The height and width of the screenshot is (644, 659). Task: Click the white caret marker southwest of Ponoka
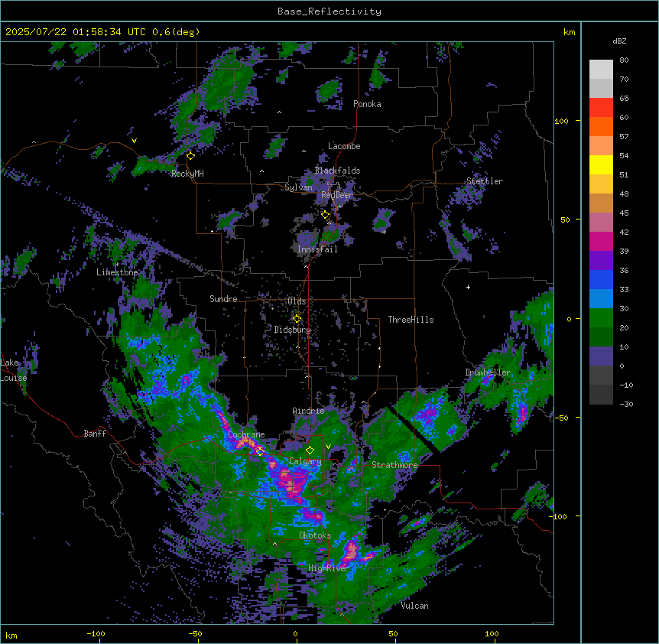tap(280, 112)
